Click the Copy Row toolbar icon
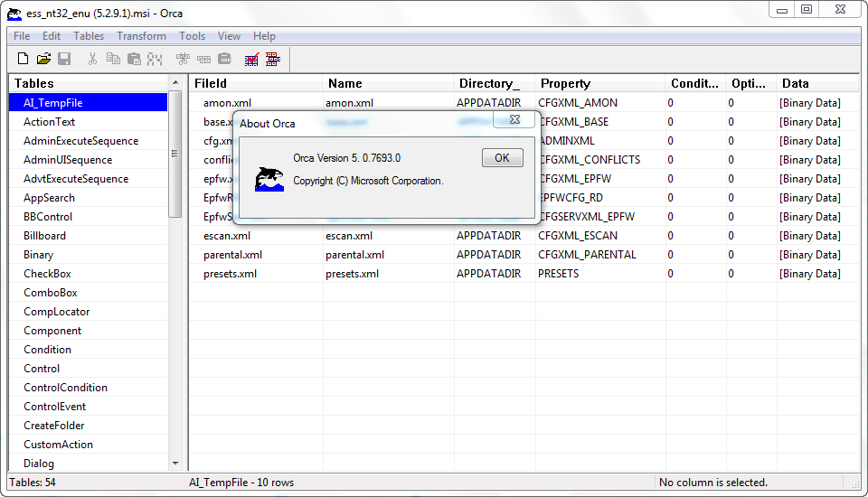The width and height of the screenshot is (868, 497). [203, 59]
